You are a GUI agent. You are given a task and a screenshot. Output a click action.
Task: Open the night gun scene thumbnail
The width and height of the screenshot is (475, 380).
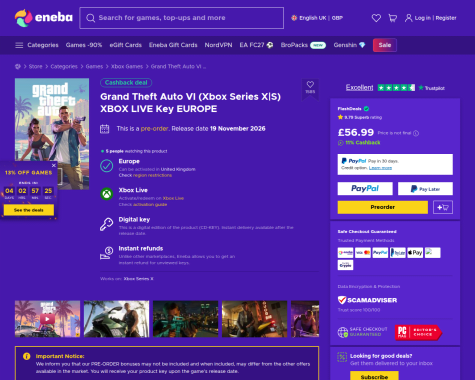coord(185,319)
